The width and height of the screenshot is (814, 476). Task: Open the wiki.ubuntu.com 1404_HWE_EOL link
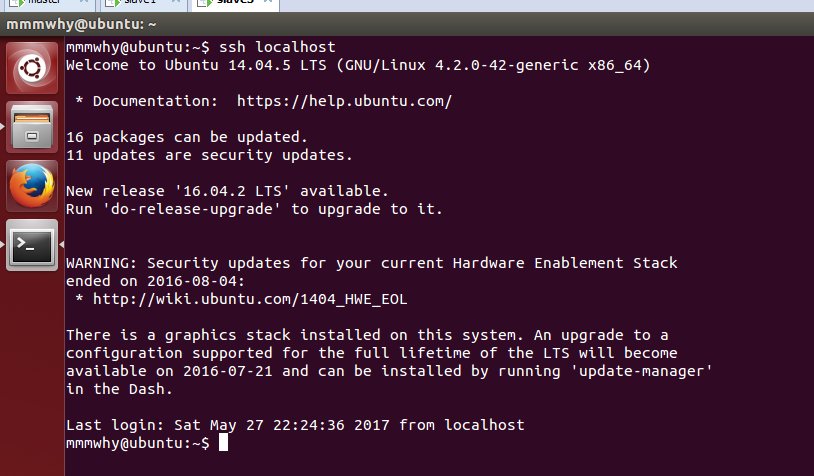click(x=250, y=299)
